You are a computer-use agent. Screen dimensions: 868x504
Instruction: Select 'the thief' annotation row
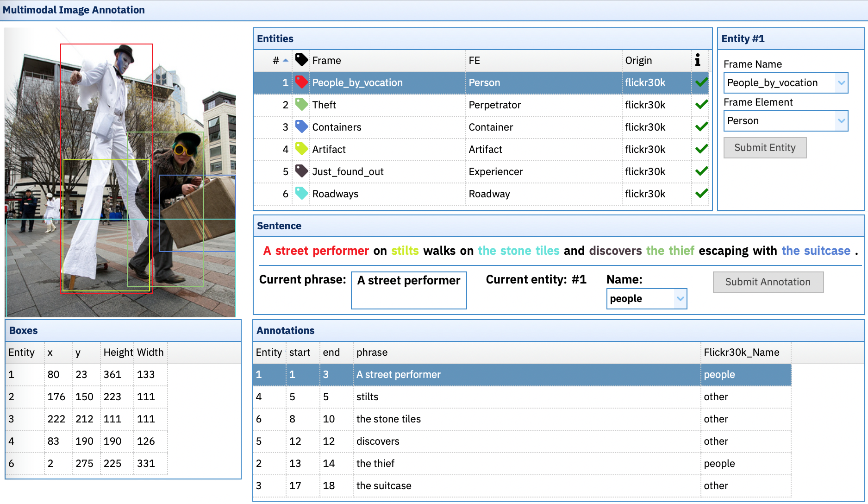tap(522, 463)
